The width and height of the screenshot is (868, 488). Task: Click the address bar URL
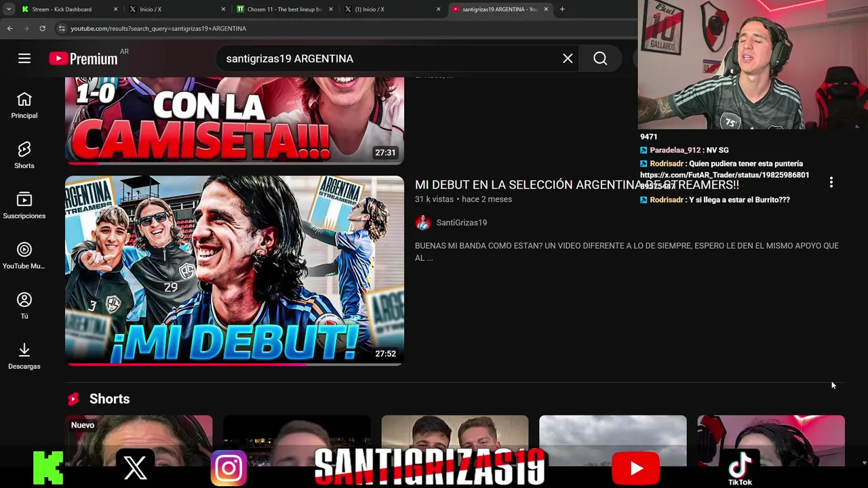click(x=159, y=28)
